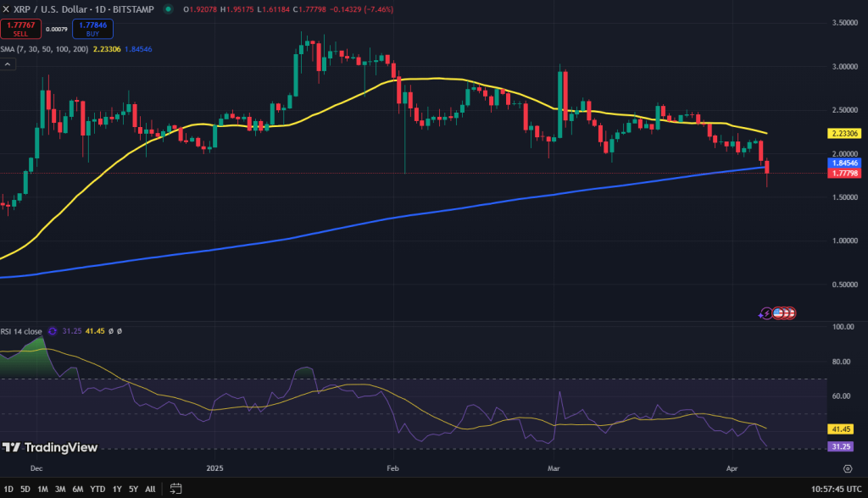Click the 2025 label on time axis
Viewport: 868px width, 498px height.
(214, 468)
